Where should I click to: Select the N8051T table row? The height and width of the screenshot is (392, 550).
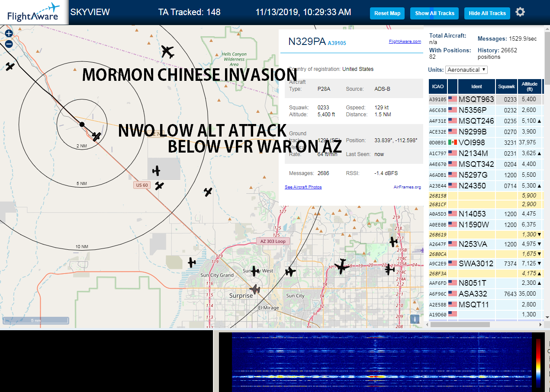tap(486, 283)
